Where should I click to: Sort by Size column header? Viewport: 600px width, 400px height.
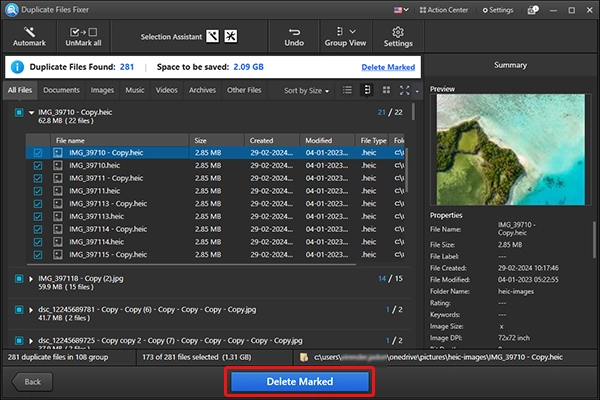click(x=216, y=140)
